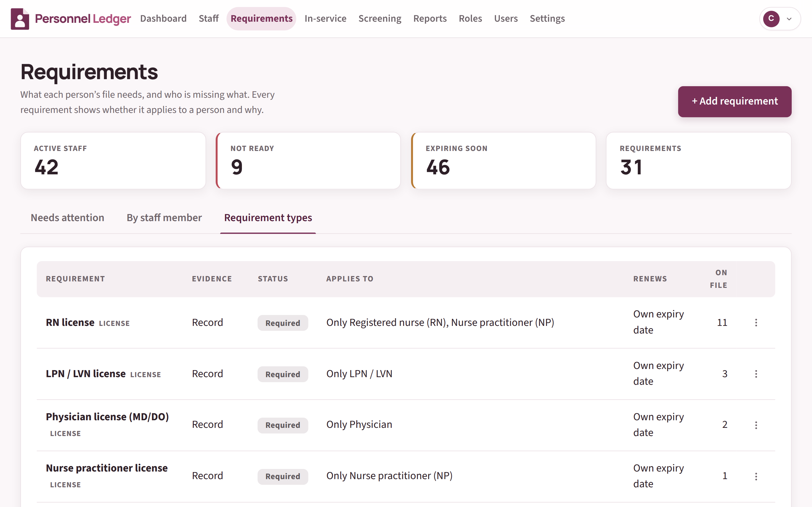Screen dimensions: 812x507
Task: Expand the account dropdown chevron
Action: pos(789,19)
